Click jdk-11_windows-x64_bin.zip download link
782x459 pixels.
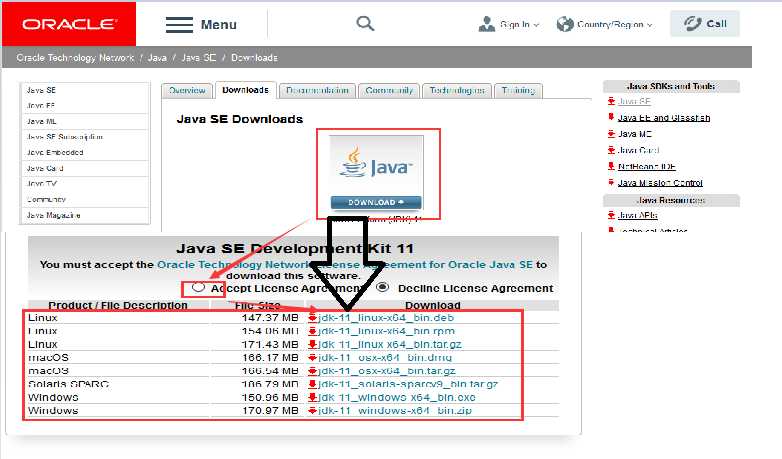(395, 411)
